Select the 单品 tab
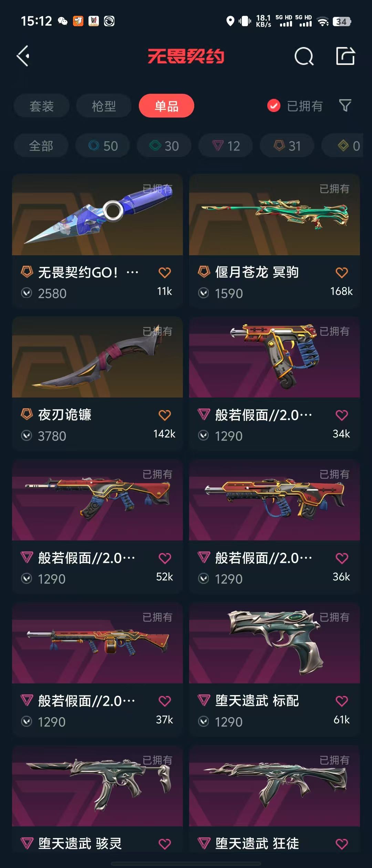Screen dimensions: 372x868 [166, 106]
